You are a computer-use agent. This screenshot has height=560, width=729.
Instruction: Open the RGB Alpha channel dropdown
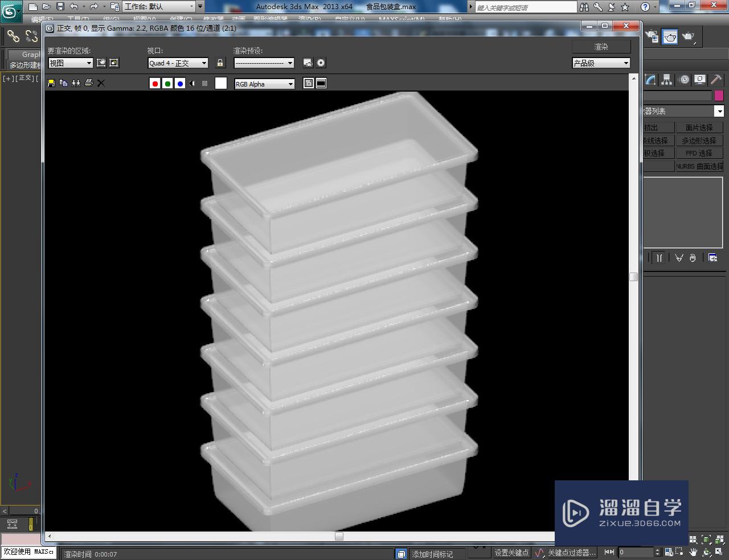[264, 84]
